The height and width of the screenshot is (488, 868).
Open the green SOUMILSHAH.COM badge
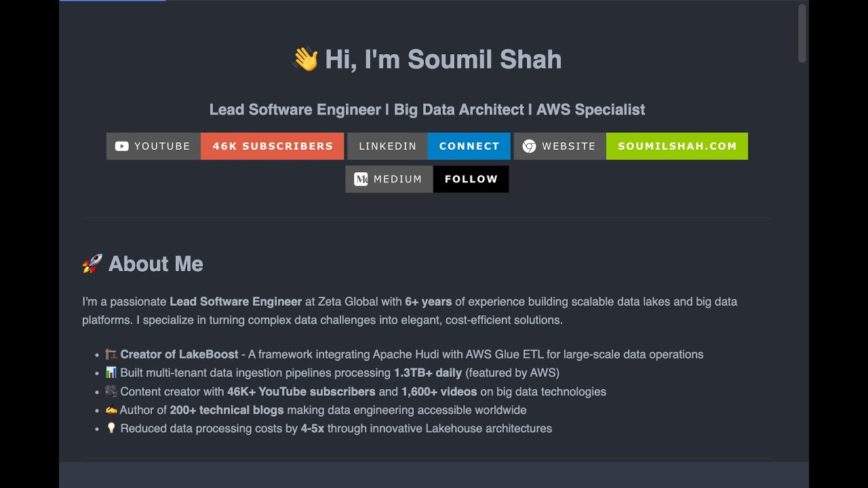click(677, 146)
